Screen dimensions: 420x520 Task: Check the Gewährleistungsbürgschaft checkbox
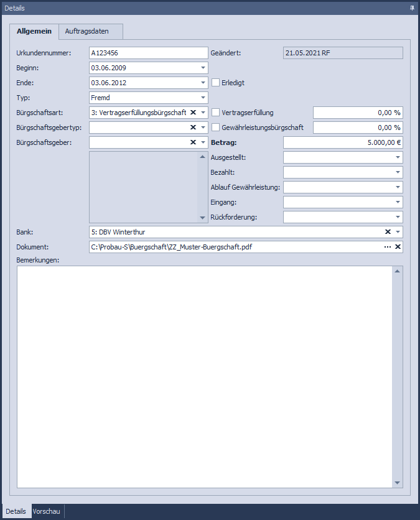[x=216, y=128]
